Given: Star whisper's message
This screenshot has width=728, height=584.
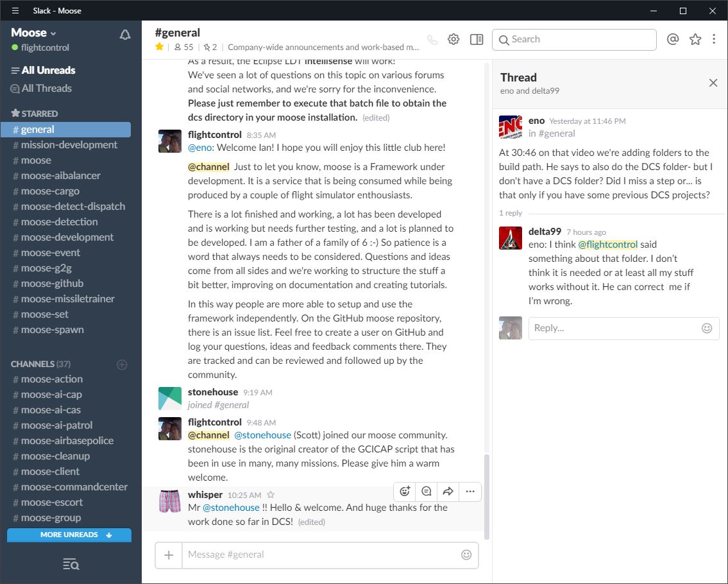Looking at the screenshot, I should pos(270,495).
